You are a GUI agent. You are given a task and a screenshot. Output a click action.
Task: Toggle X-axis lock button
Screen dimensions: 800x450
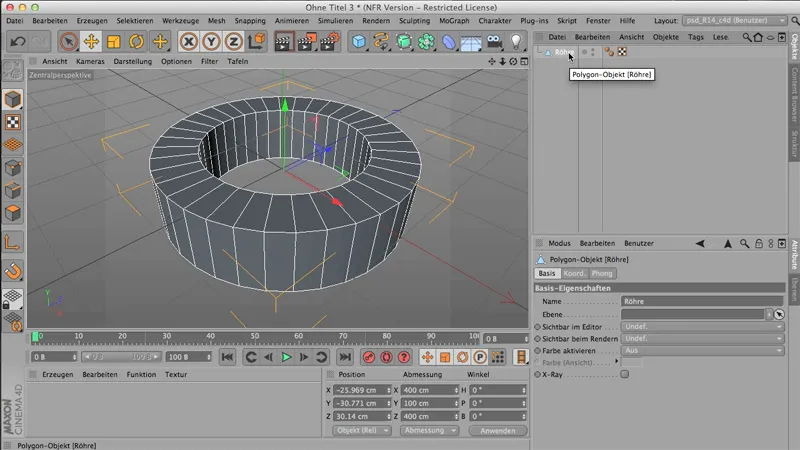(189, 41)
